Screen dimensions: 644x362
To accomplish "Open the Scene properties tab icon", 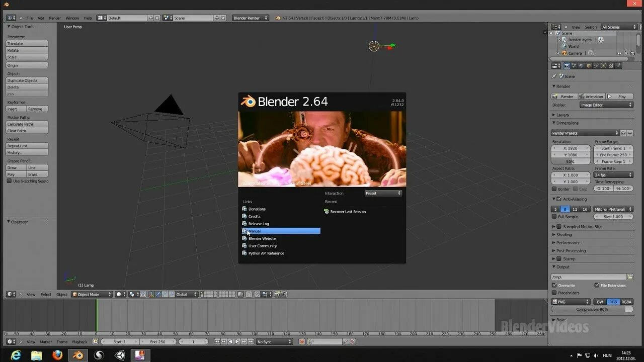I will click(574, 65).
